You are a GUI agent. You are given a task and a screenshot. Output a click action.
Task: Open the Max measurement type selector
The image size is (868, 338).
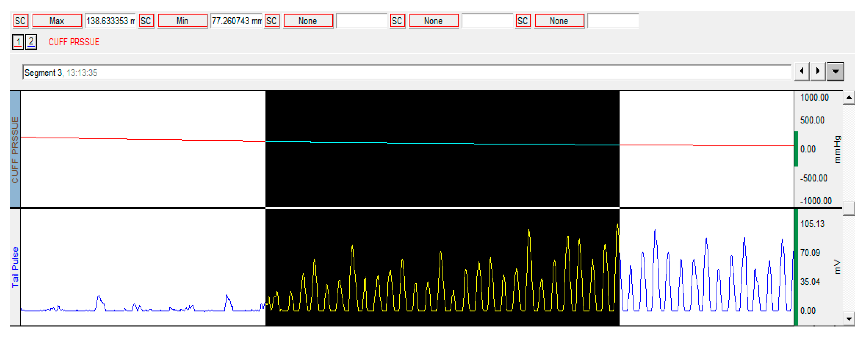57,21
